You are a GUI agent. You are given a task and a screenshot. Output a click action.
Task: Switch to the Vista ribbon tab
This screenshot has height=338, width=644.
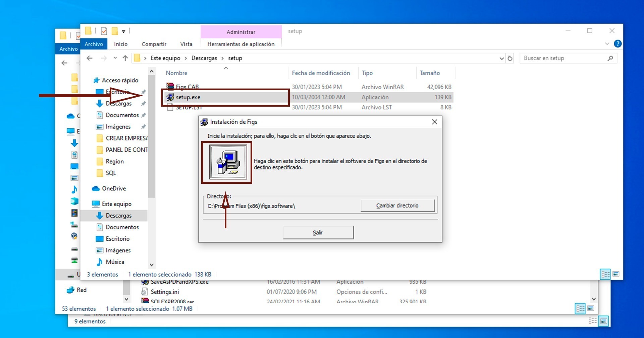[x=186, y=44]
